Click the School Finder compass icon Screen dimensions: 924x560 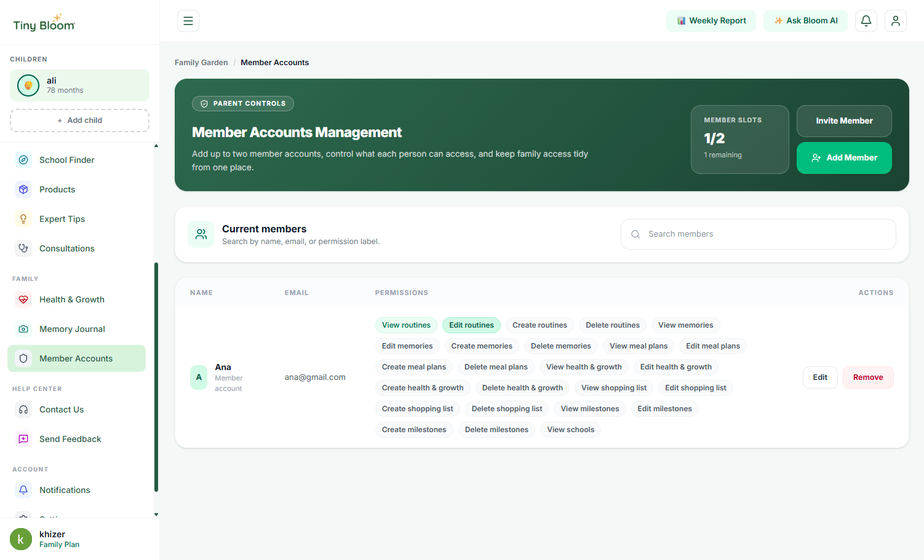tap(23, 160)
